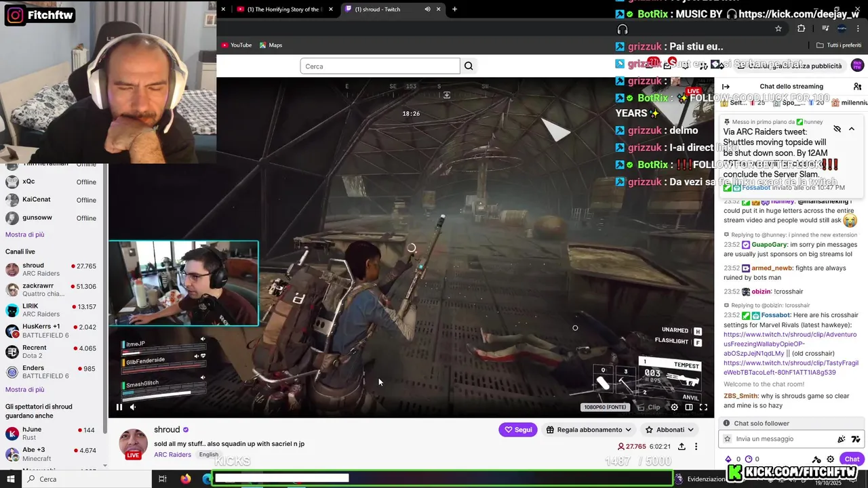The image size is (868, 488).
Task: Click the Bits diamond icon below chat
Action: click(729, 460)
